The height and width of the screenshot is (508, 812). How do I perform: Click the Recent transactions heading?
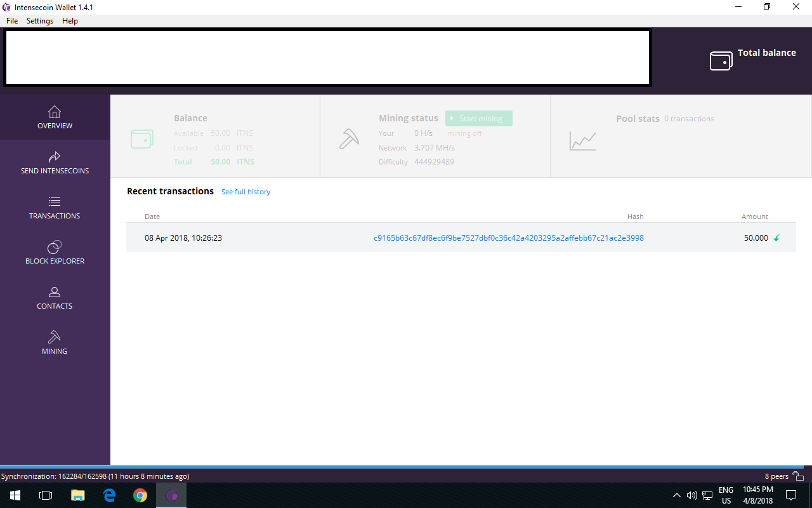(170, 191)
